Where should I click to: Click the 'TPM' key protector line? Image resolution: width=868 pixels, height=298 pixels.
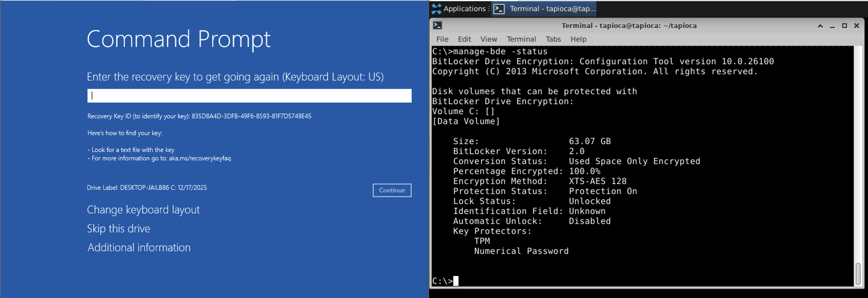click(x=482, y=241)
